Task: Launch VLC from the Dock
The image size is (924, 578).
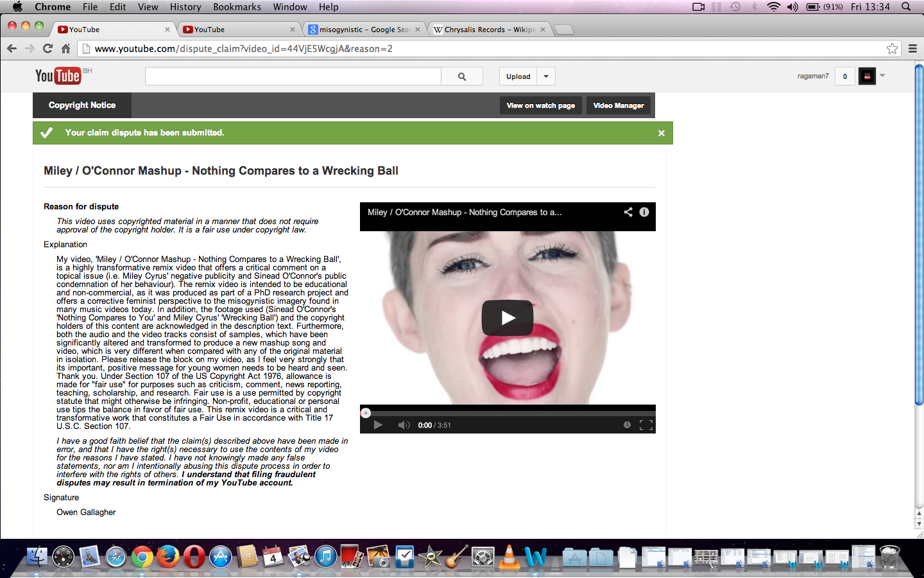Action: pyautogui.click(x=509, y=556)
